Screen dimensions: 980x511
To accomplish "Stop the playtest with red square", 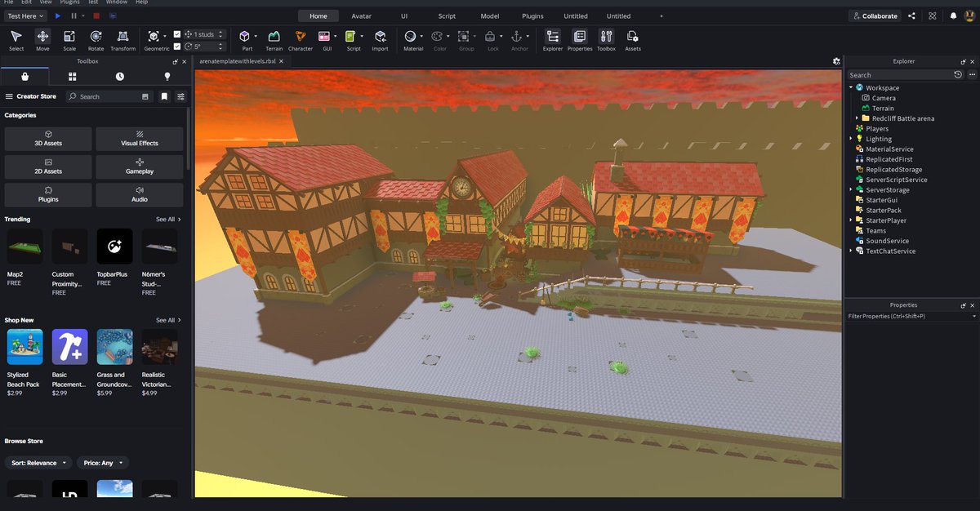I will pos(96,16).
